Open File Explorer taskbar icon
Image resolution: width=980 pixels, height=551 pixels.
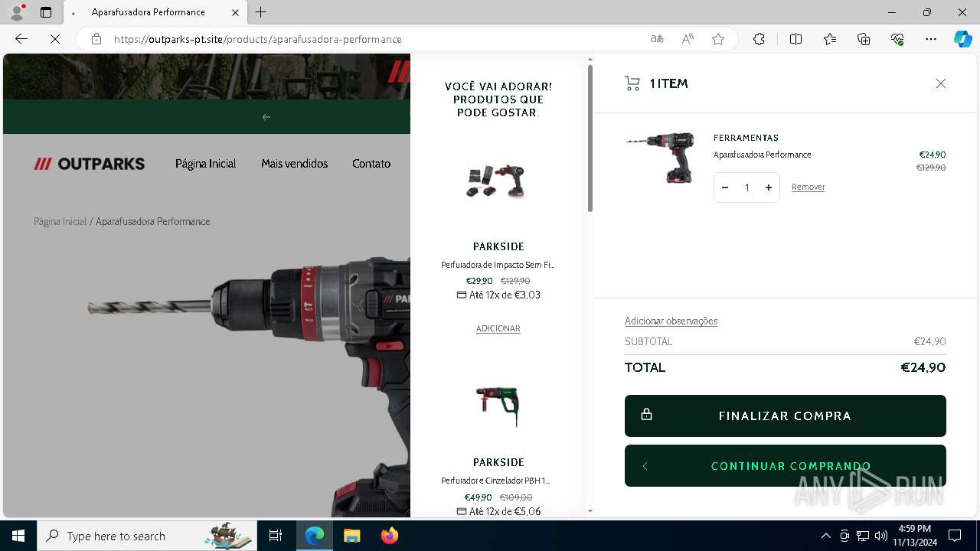[x=351, y=536]
